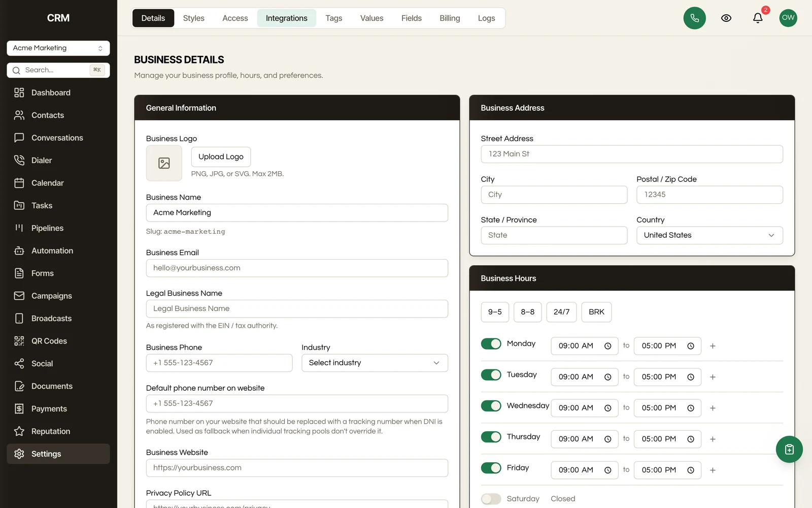Click the Upload Logo button

click(x=221, y=156)
